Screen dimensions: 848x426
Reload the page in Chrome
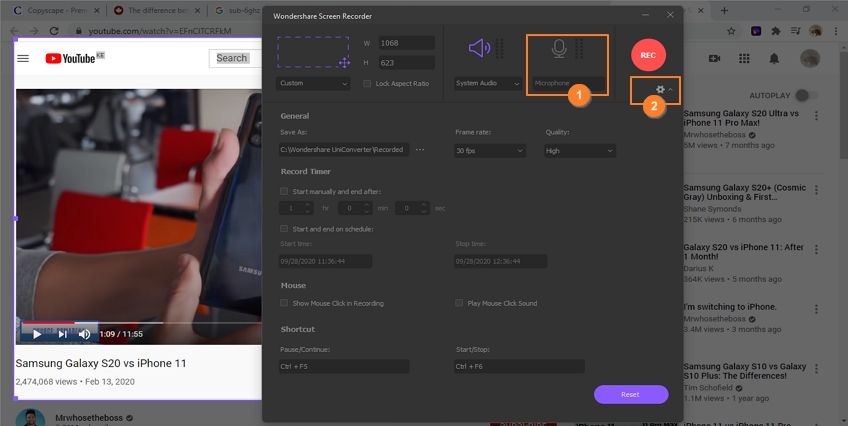(54, 31)
